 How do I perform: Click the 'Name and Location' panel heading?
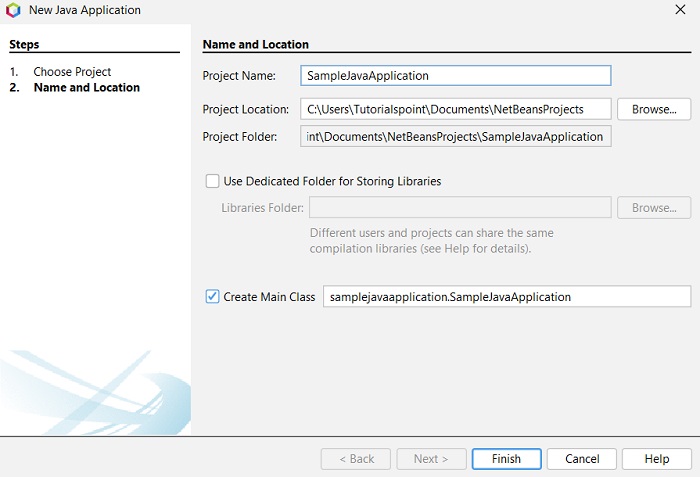256,44
